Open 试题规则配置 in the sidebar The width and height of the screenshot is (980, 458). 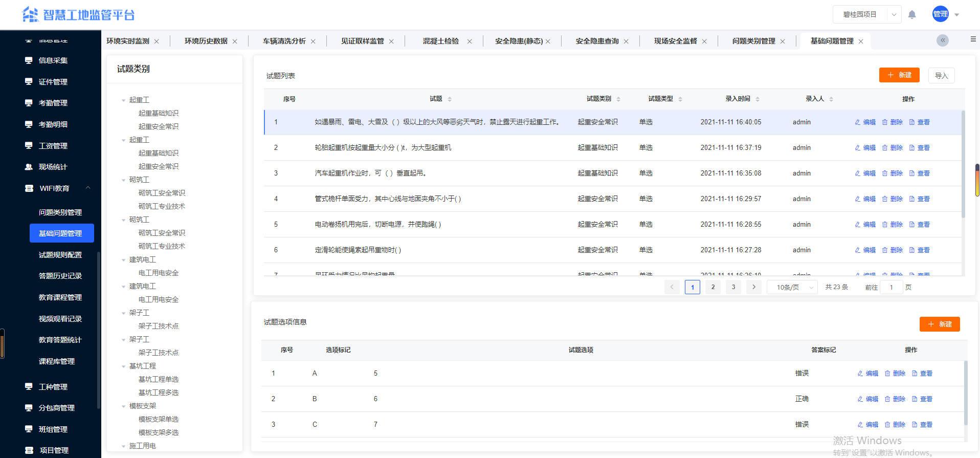60,255
